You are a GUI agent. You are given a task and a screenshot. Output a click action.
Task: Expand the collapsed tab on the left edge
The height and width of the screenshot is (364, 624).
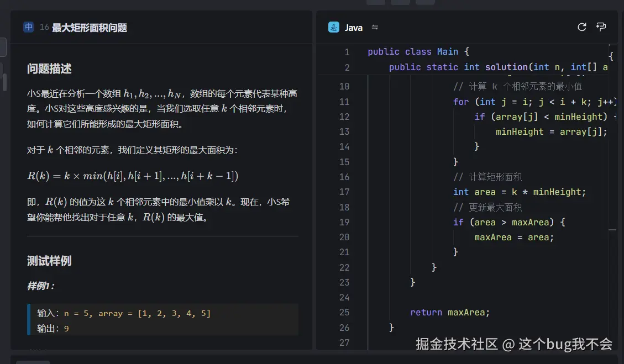coord(2,47)
